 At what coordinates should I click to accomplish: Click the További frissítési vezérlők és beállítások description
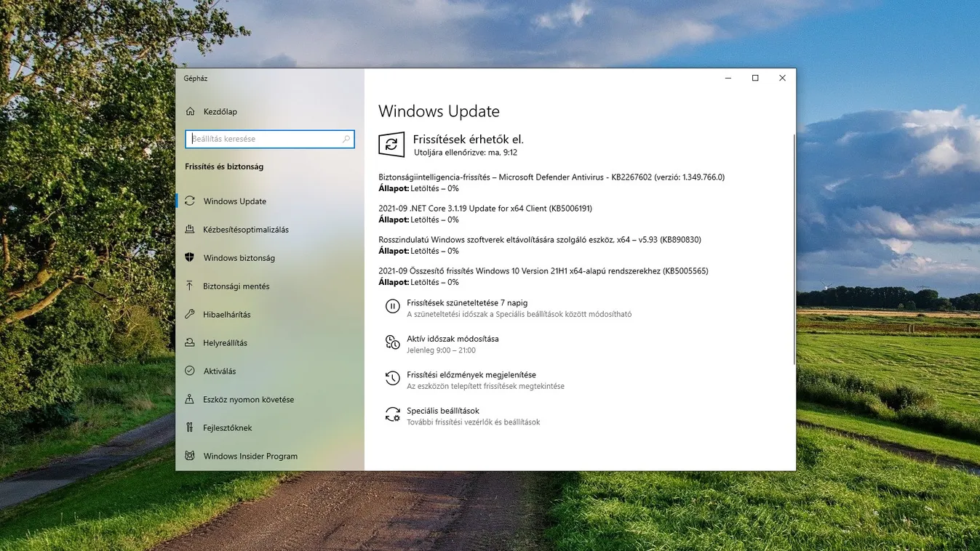click(473, 422)
